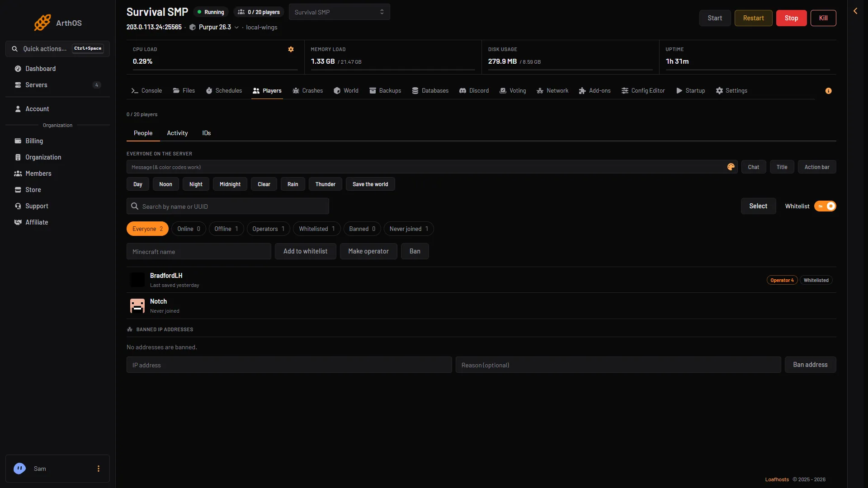Click Make operator button

(x=368, y=251)
